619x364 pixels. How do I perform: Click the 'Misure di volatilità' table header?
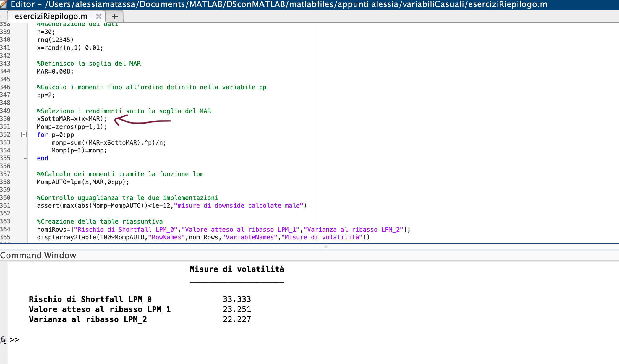tap(237, 269)
